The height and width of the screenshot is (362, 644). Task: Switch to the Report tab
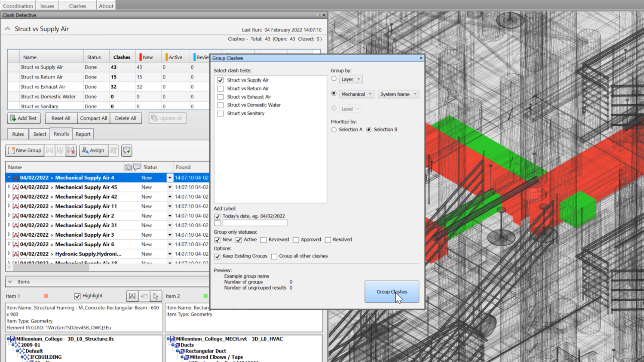(83, 134)
